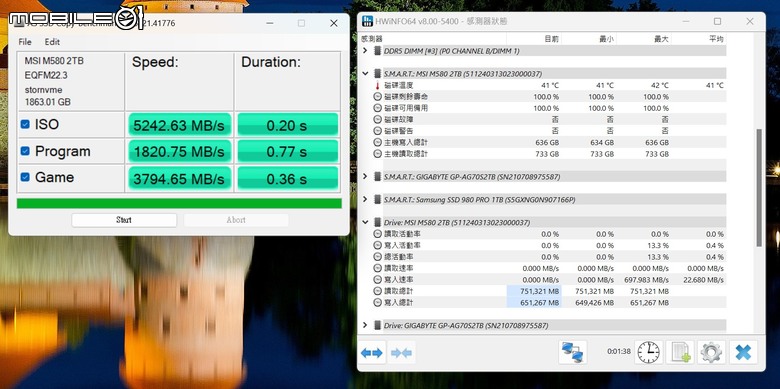
Task: Click the 1863.01 GB capacity label
Action: (x=47, y=102)
